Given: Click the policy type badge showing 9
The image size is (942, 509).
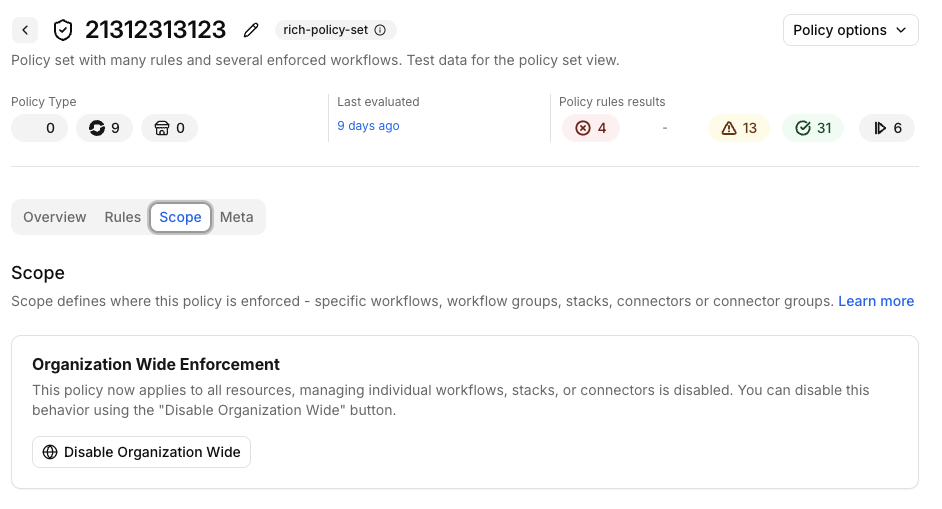Looking at the screenshot, I should pyautogui.click(x=105, y=128).
